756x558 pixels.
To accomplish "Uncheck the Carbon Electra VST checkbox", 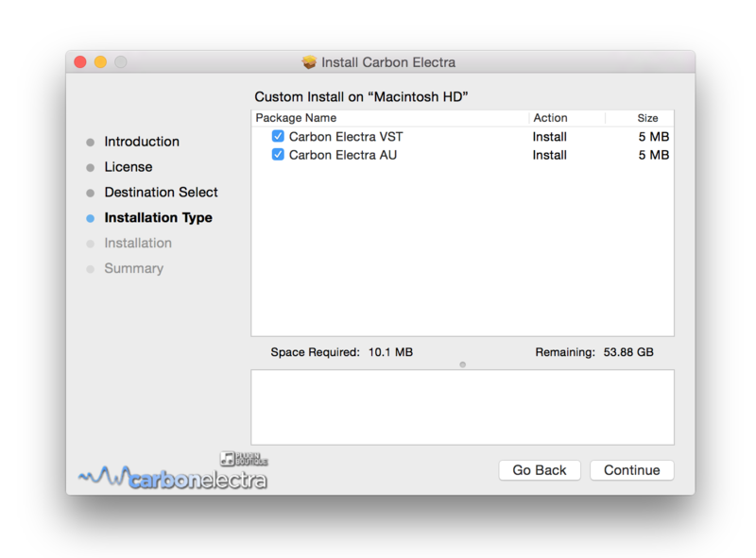I will coord(278,136).
